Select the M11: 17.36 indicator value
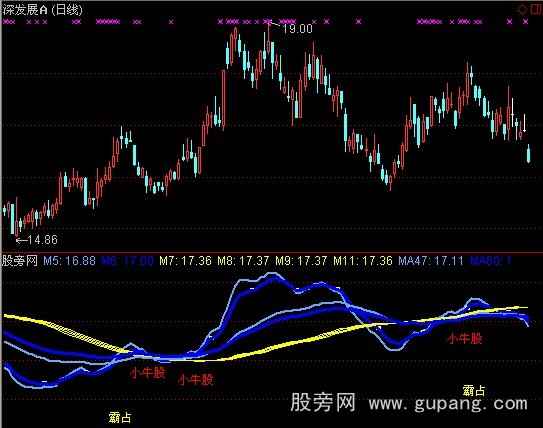 click(363, 260)
